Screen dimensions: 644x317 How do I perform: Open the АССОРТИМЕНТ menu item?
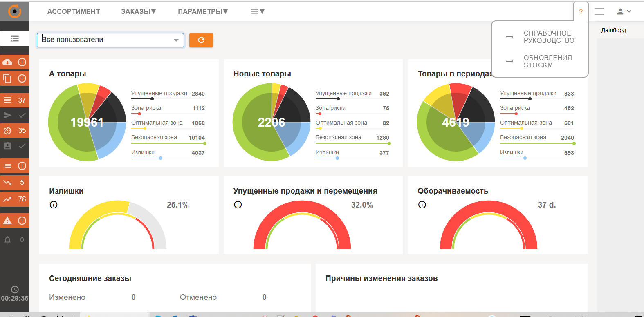74,11
